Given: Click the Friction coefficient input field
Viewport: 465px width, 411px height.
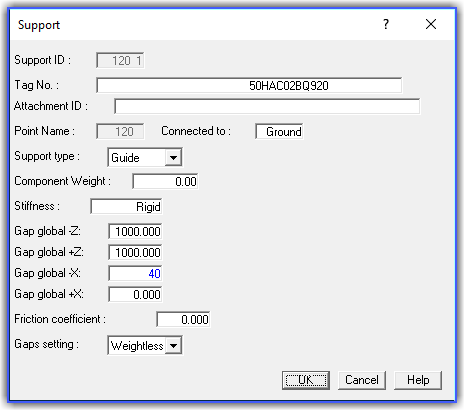Looking at the screenshot, I should pos(183,319).
